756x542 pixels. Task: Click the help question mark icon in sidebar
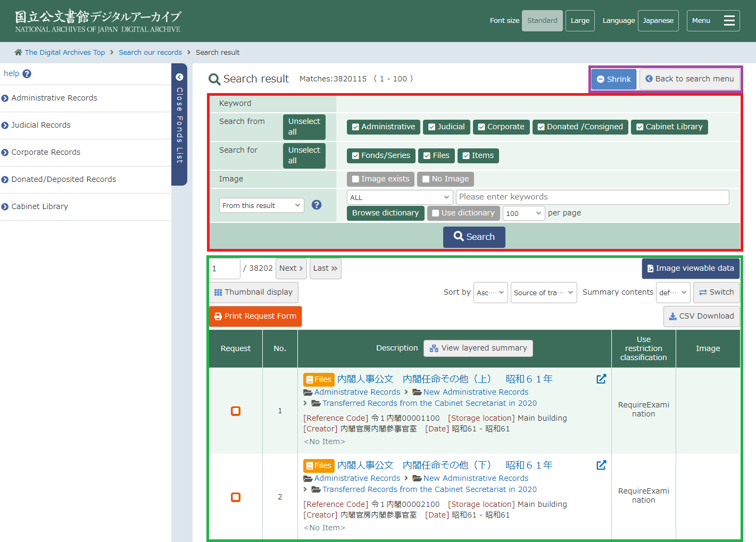pos(27,74)
